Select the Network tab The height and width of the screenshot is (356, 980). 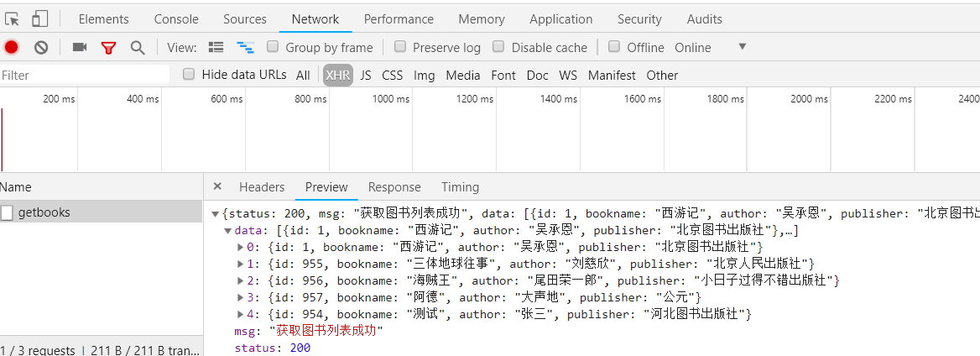(x=315, y=19)
